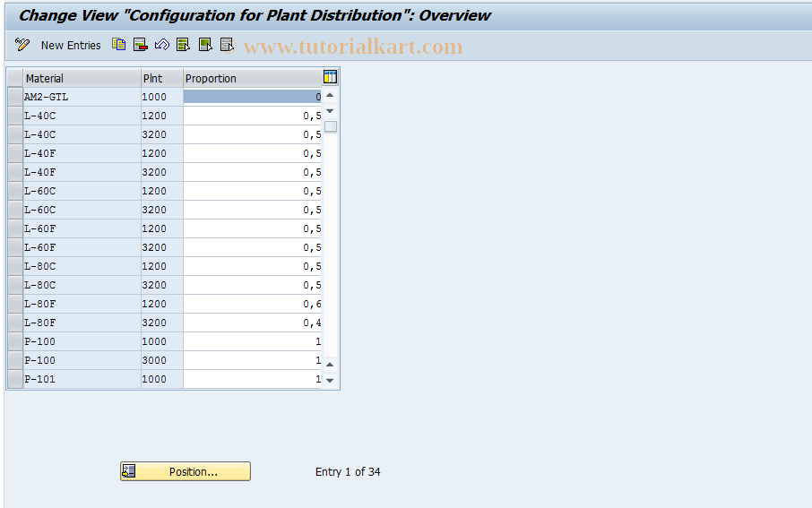Select row marker for L-40C plant 1200

pyautogui.click(x=15, y=116)
